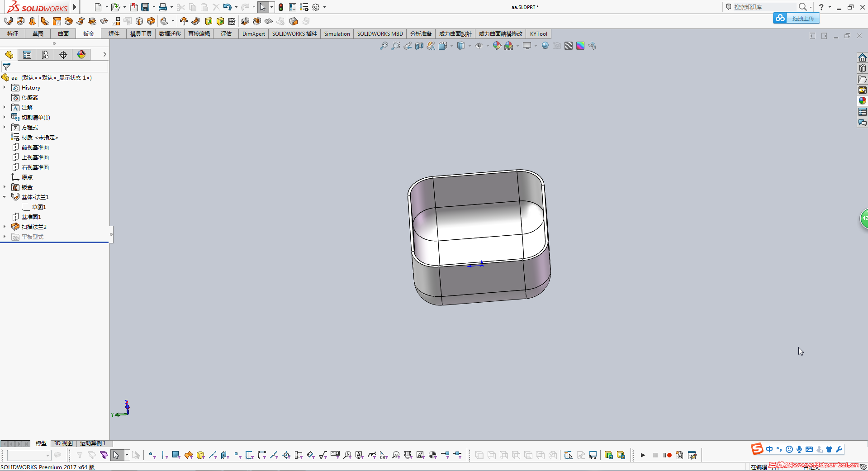The width and height of the screenshot is (868, 471).
Task: Click the Rebuild traffic light icon
Action: (x=281, y=7)
